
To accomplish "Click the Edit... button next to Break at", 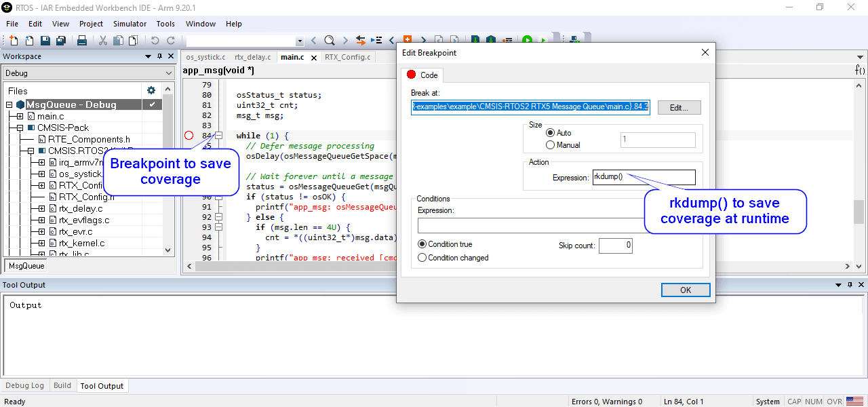I will click(x=679, y=107).
